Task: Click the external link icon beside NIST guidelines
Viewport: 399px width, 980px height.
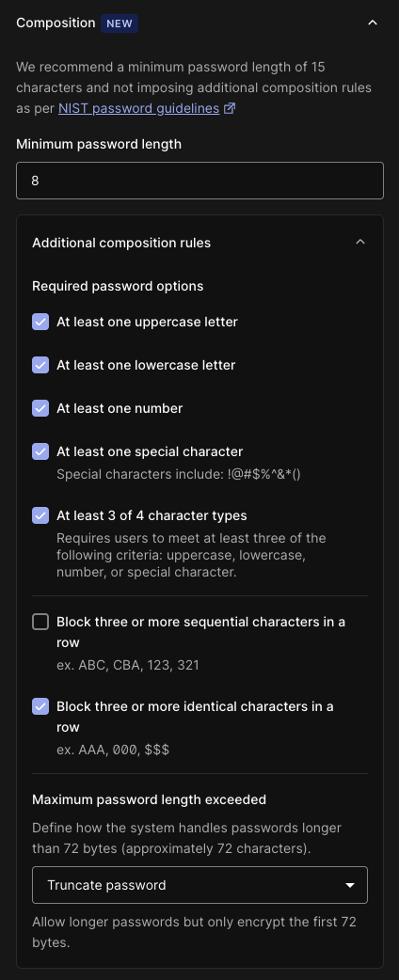Action: pos(230,109)
